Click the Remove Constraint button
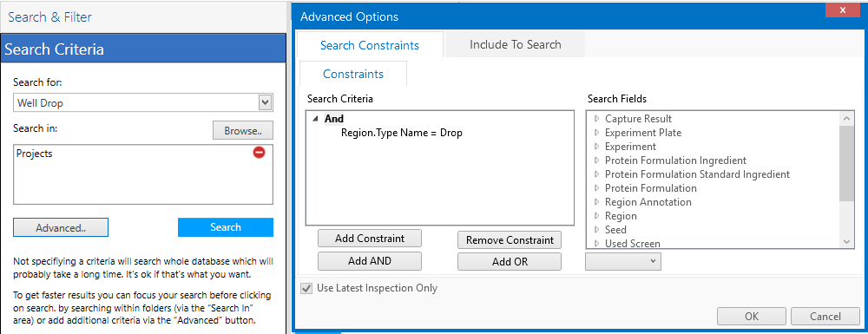The height and width of the screenshot is (334, 868). click(510, 240)
